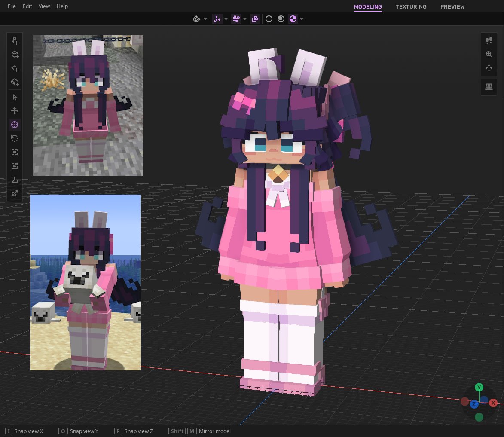Screen dimensions: 504x437
Task: Switch to the PREVIEW tab
Action: (x=452, y=6)
